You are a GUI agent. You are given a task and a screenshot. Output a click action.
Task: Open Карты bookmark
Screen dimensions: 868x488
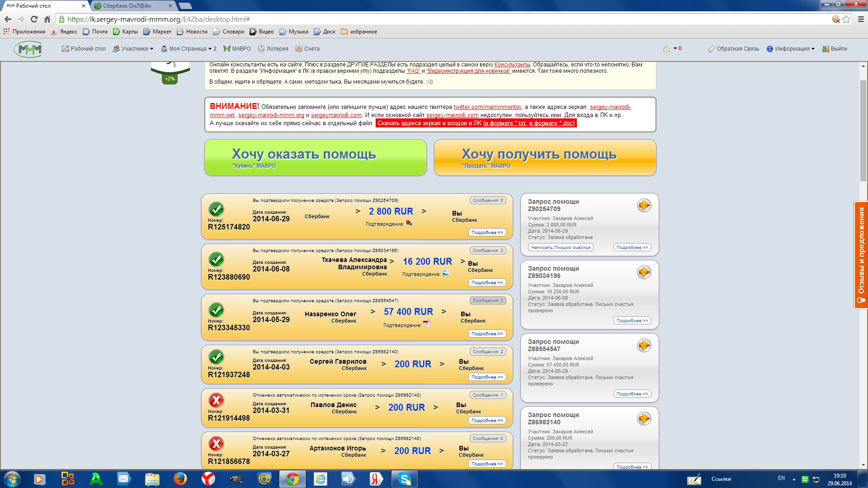(x=125, y=32)
